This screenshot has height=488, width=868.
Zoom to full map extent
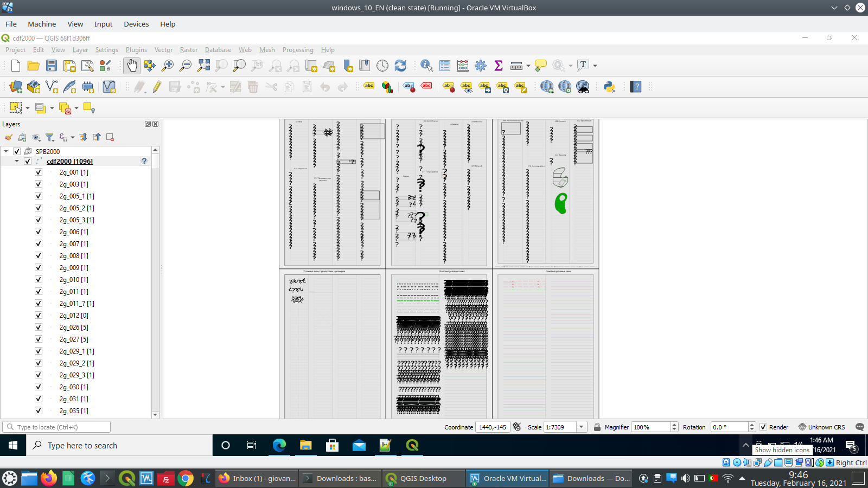click(x=205, y=65)
